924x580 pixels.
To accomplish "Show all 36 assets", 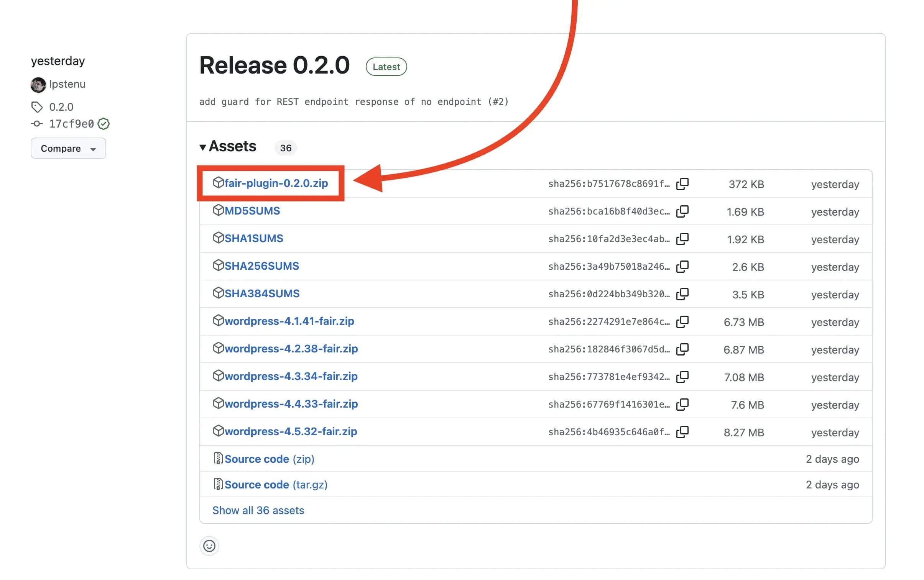I will tap(258, 510).
